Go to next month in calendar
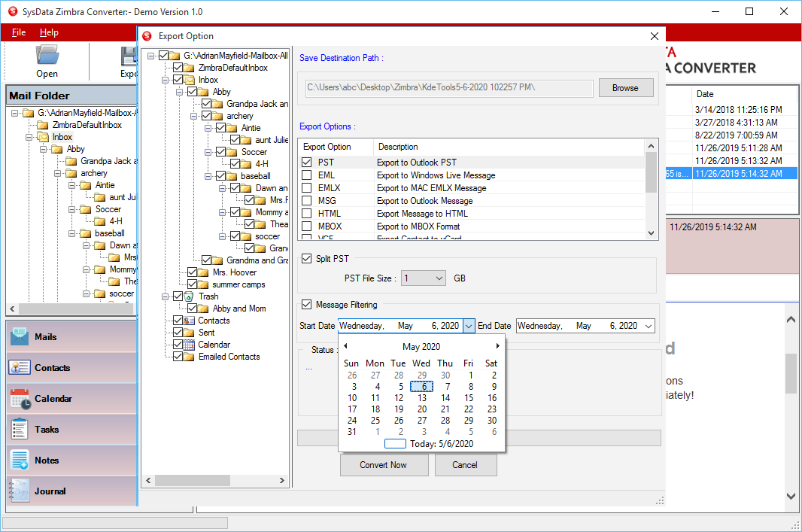This screenshot has width=802, height=532. pyautogui.click(x=497, y=346)
